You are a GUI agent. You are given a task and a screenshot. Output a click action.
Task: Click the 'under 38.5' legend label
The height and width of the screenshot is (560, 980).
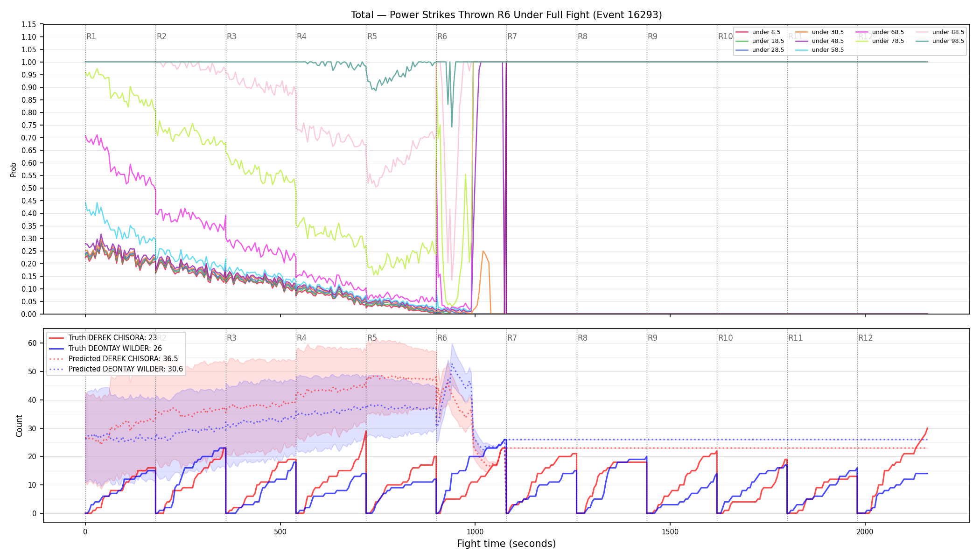[828, 32]
